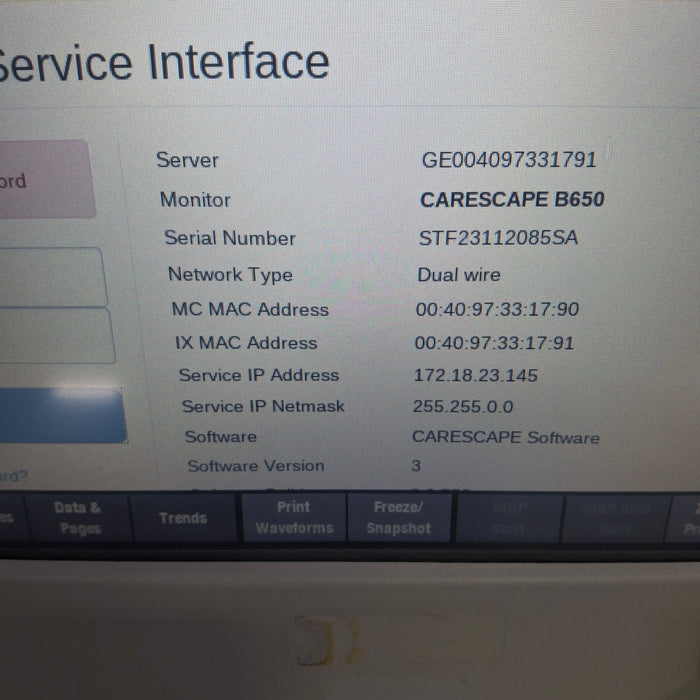Tap the Freeze/Snapshot button

click(399, 518)
